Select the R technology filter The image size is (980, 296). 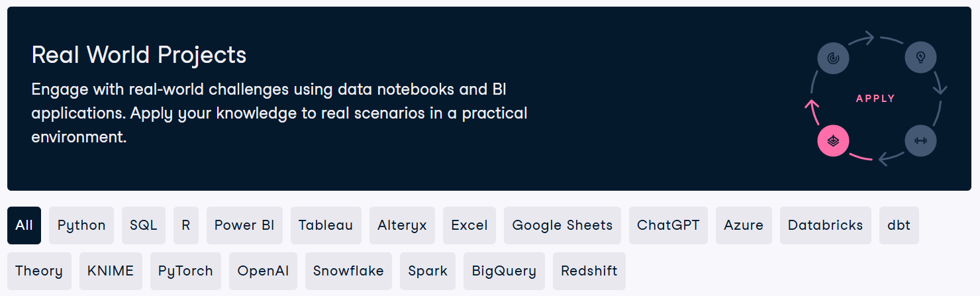click(186, 225)
